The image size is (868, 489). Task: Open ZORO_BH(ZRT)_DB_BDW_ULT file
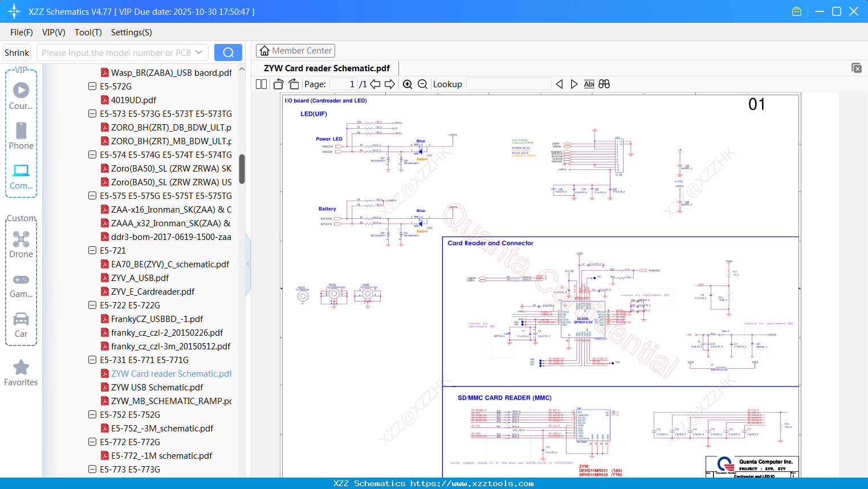(x=171, y=127)
